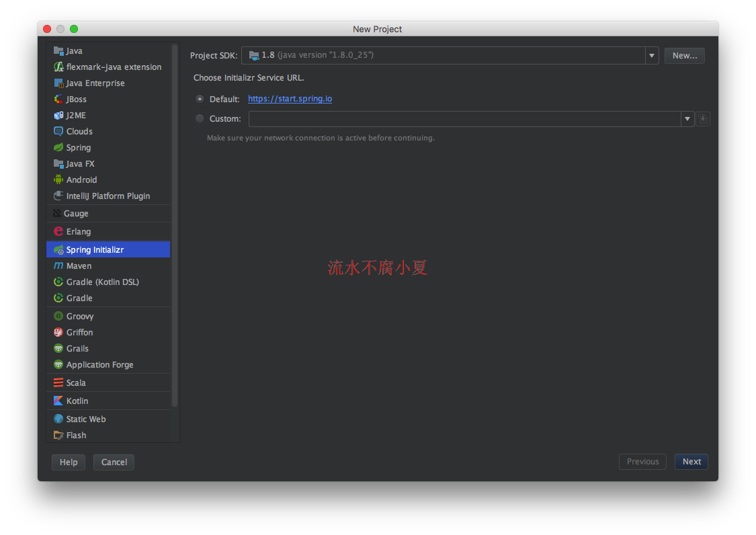
Task: Select IntelliJ Platform Plugin entry
Action: pyautogui.click(x=108, y=196)
